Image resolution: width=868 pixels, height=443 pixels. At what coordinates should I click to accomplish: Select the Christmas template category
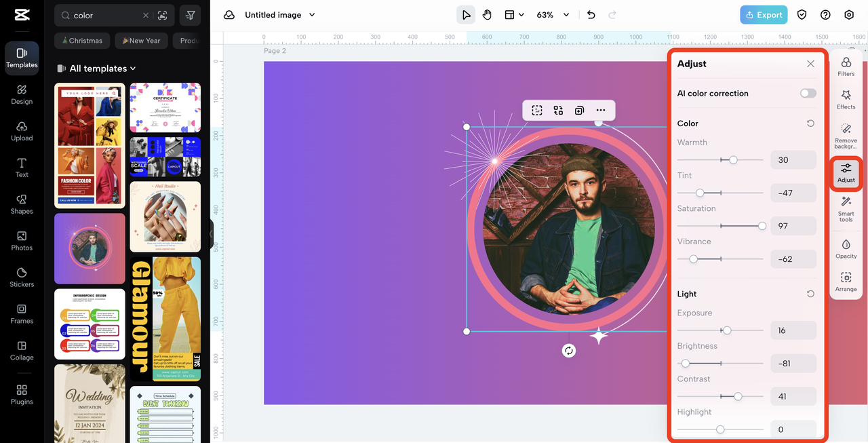pos(82,41)
